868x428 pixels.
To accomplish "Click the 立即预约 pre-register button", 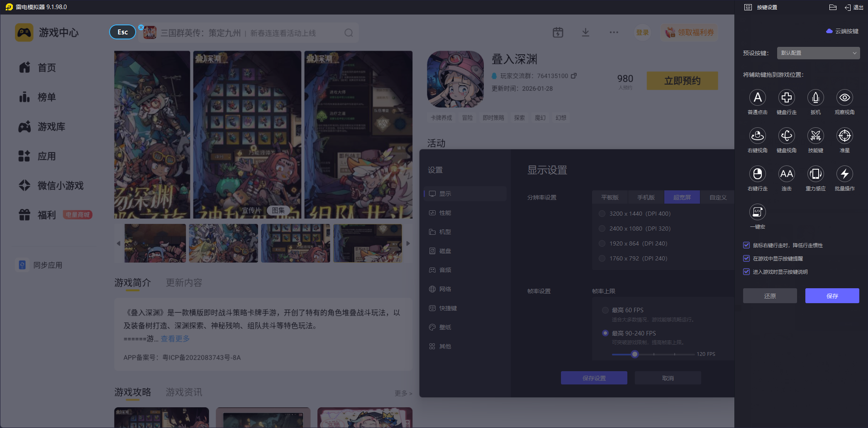I will pyautogui.click(x=683, y=81).
